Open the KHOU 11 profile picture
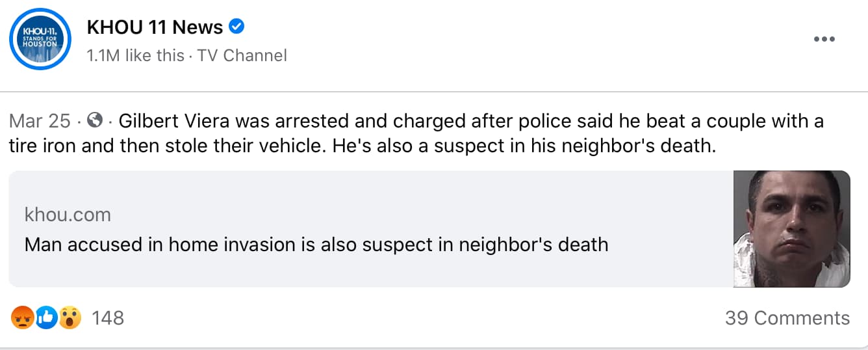This screenshot has height=350, width=868. click(40, 39)
